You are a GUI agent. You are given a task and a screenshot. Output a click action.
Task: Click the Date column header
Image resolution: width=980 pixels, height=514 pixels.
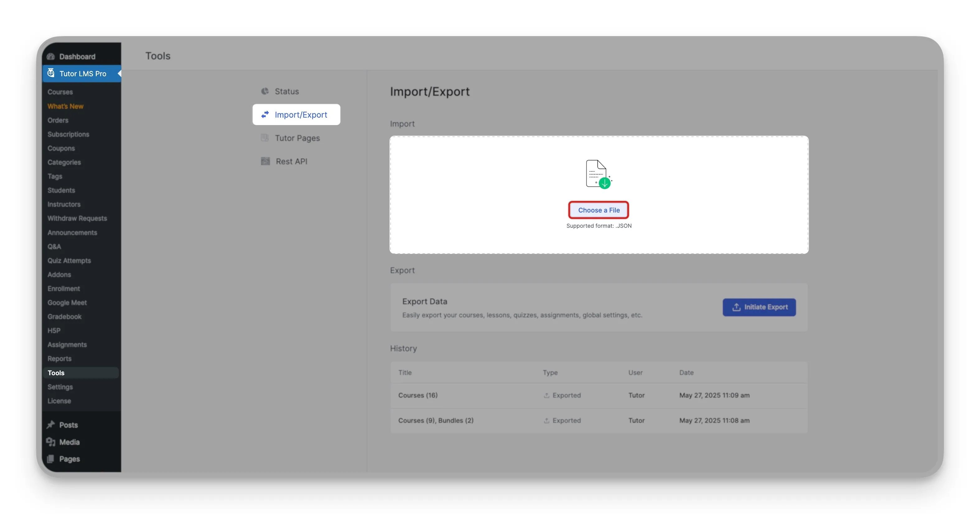click(x=686, y=372)
